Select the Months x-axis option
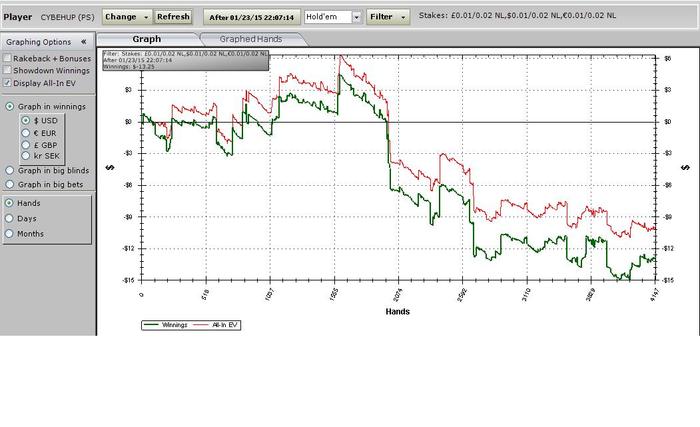The width and height of the screenshot is (700, 427). (9, 234)
